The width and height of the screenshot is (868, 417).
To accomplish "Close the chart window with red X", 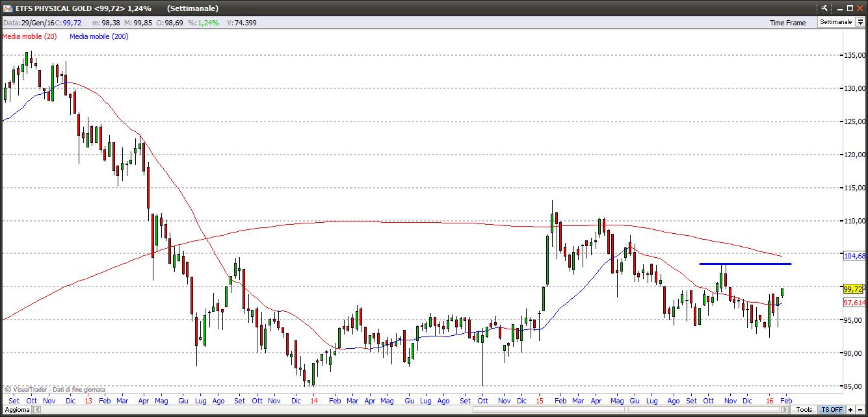I will click(x=860, y=8).
